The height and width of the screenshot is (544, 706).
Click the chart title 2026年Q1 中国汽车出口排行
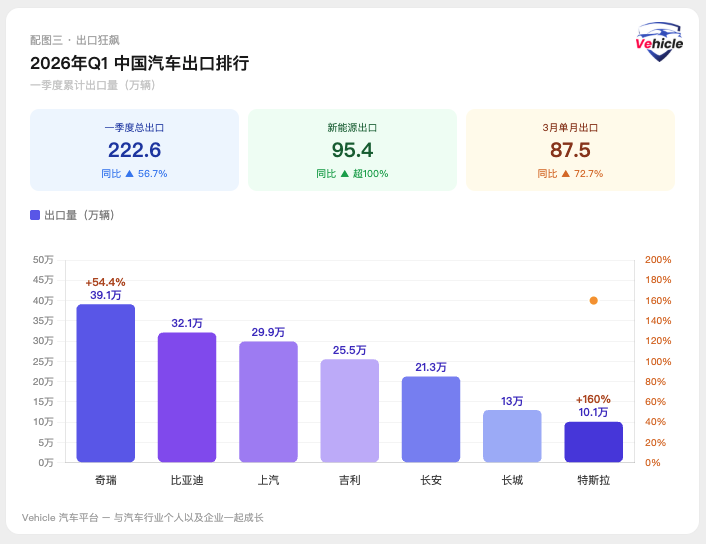point(139,63)
